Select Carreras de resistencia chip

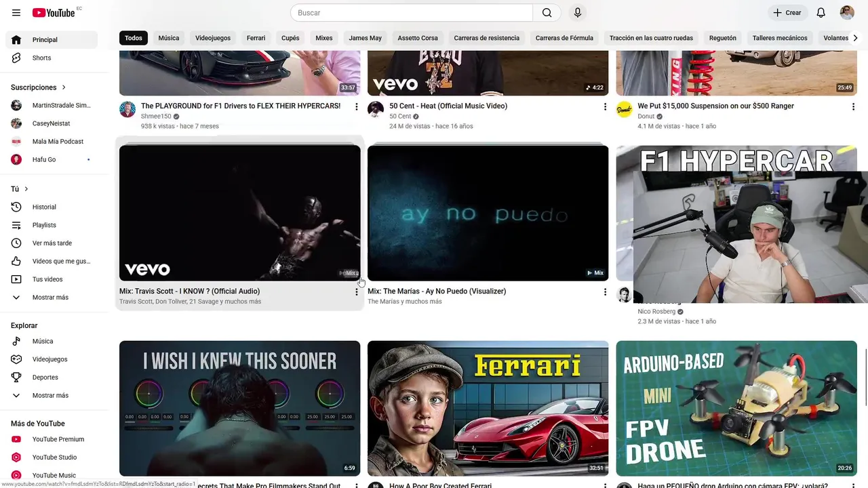(487, 38)
